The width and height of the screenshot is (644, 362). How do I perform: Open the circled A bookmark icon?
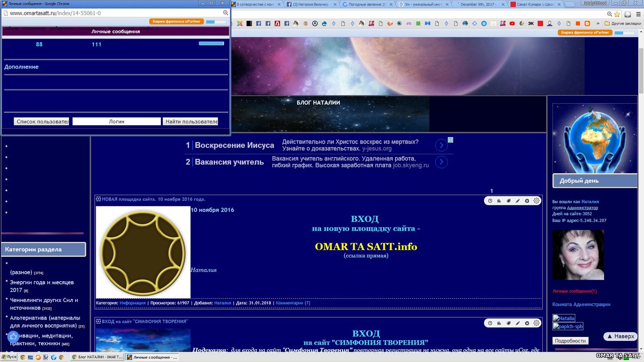tap(315, 24)
